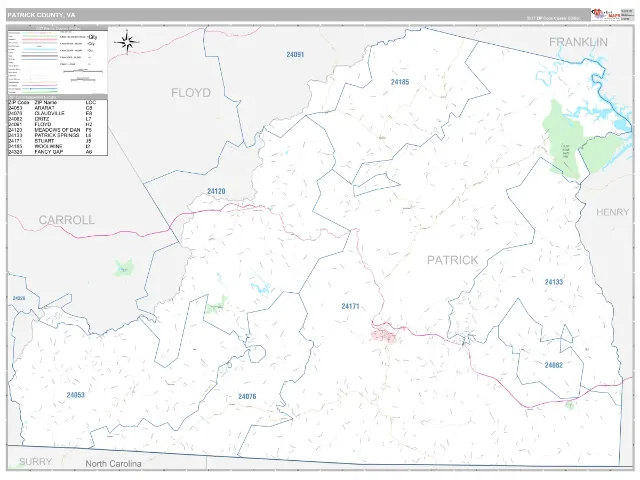Click the LOC column header
The width and height of the screenshot is (640, 480).
(90, 102)
